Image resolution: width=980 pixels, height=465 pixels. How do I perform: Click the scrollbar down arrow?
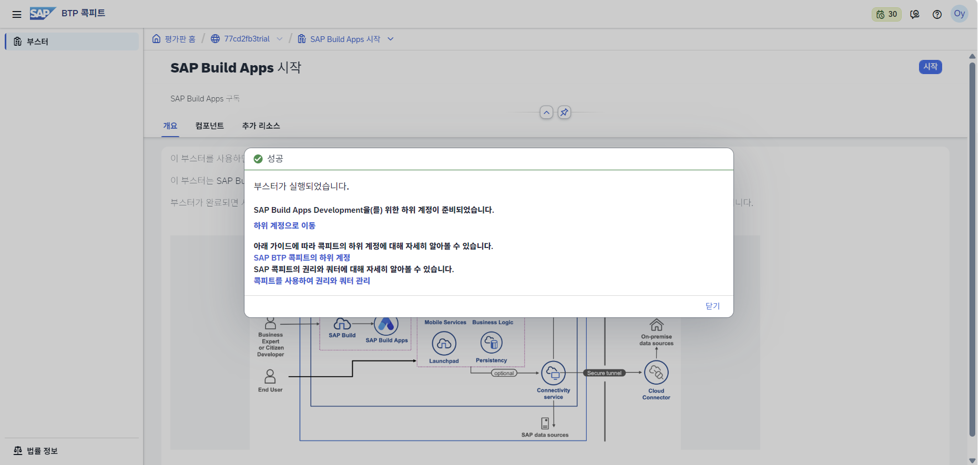coord(972,460)
